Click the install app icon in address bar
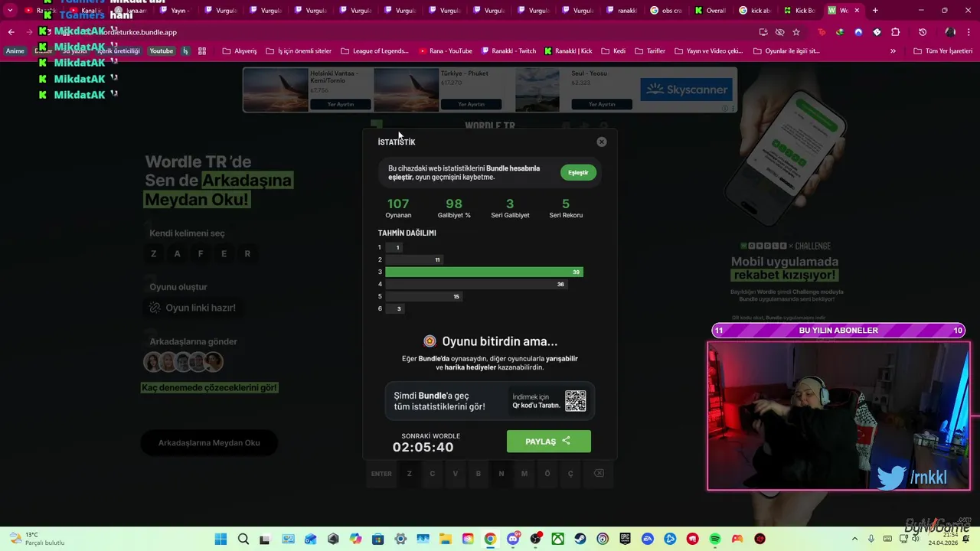This screenshot has height=551, width=980. click(x=763, y=32)
